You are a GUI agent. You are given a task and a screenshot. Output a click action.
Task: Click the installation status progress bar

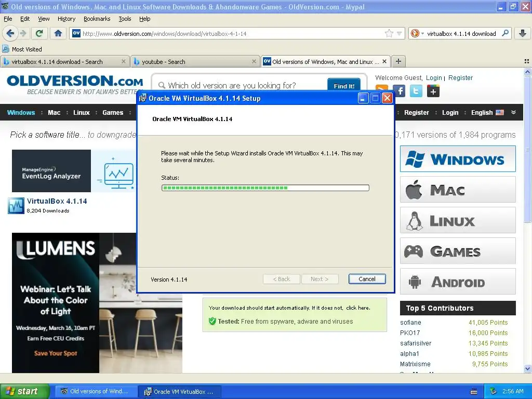coord(265,188)
